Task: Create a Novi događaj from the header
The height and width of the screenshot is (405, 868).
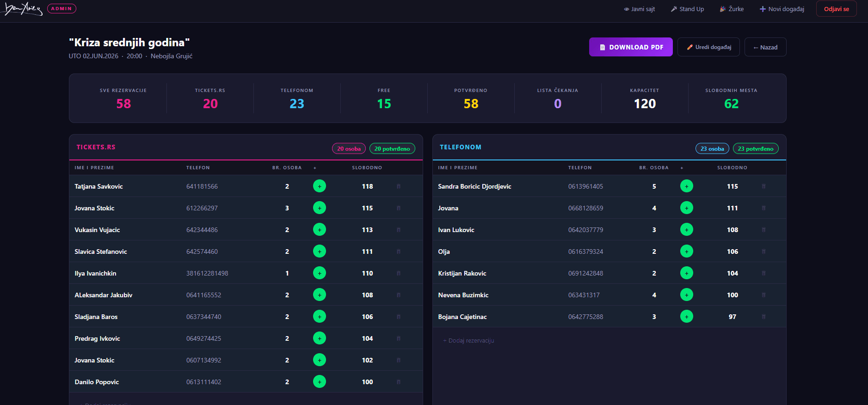Action: tap(782, 9)
